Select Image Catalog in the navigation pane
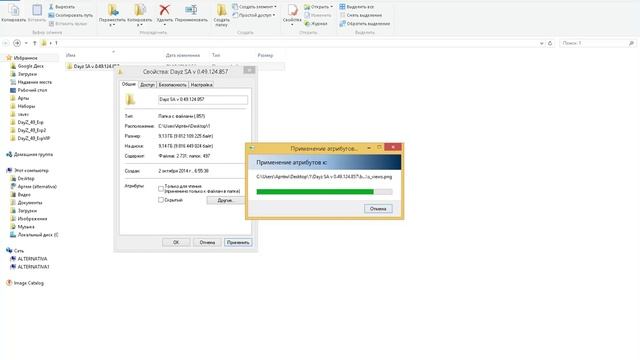Image resolution: width=640 pixels, height=360 pixels. coord(25,283)
